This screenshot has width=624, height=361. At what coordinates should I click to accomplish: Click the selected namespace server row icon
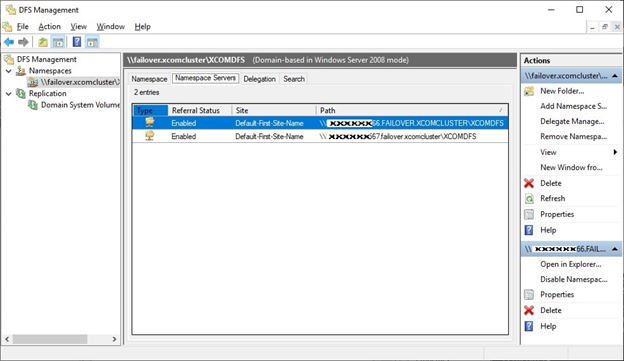[150, 123]
